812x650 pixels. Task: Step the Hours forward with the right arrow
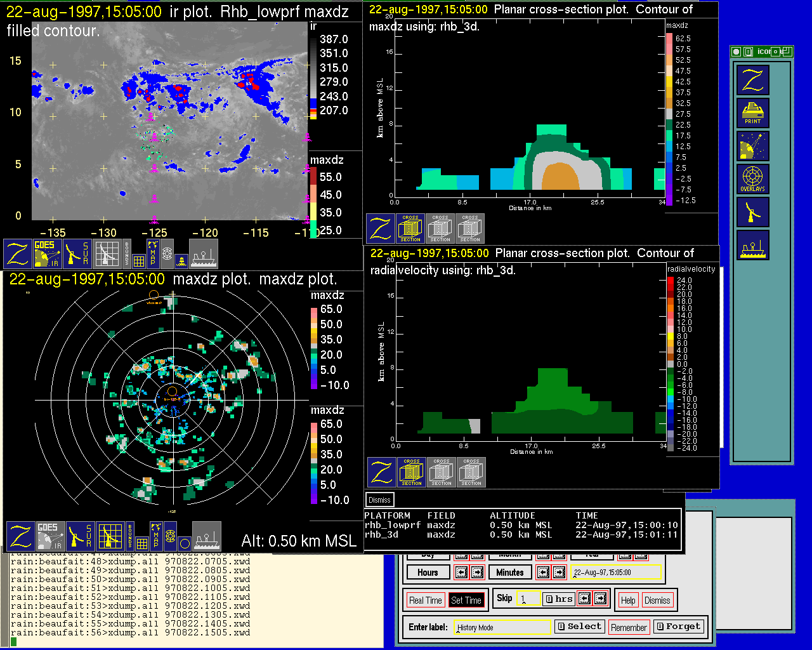click(477, 573)
